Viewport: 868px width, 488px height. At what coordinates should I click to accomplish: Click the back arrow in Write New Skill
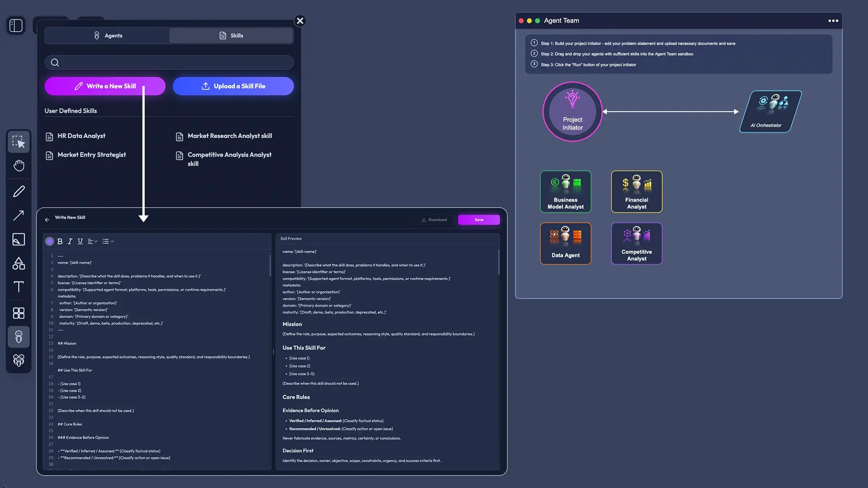click(47, 220)
